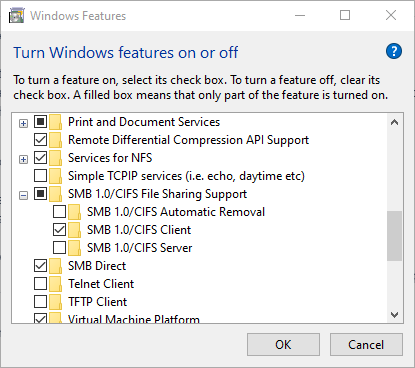
Task: Toggle the Print and Document Services checkbox
Action: [40, 122]
